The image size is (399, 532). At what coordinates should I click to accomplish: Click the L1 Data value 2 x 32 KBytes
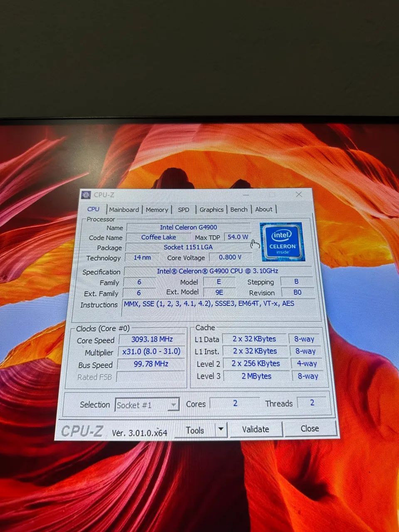pyautogui.click(x=254, y=339)
